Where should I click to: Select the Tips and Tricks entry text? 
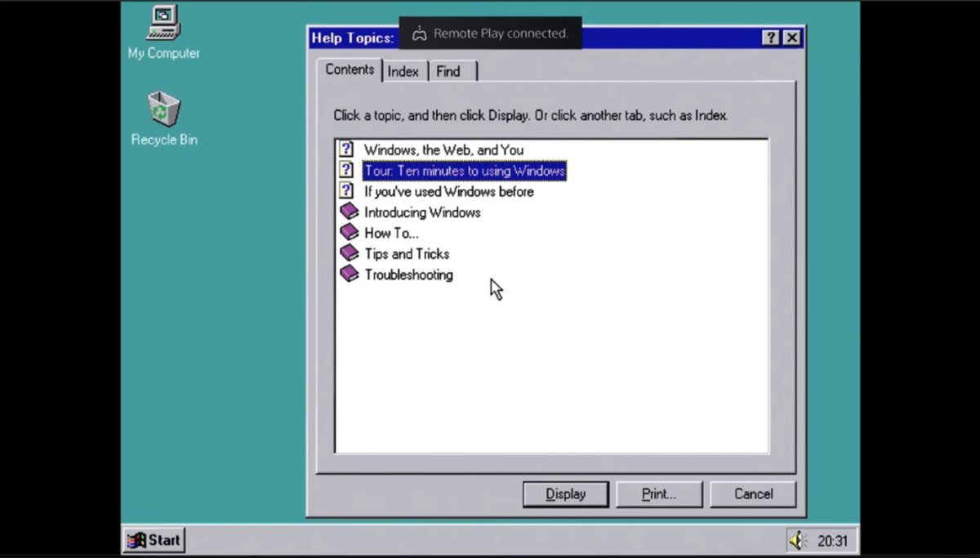407,253
